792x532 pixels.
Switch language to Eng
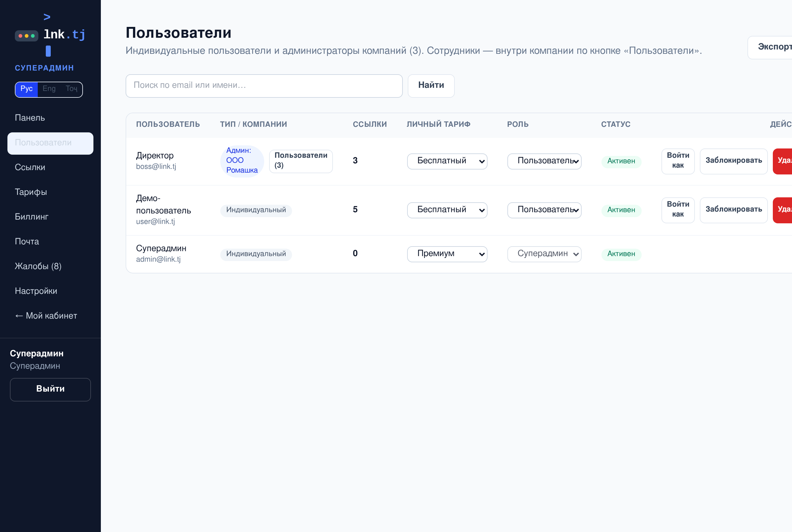point(49,89)
